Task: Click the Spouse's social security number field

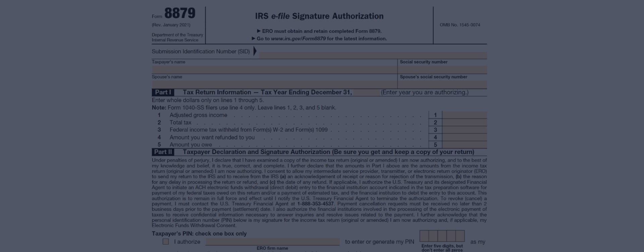Action: coord(442,85)
